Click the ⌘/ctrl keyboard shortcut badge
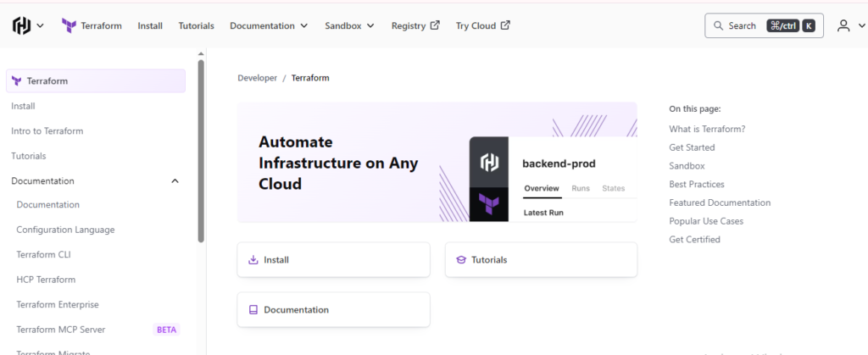This screenshot has width=868, height=355. tap(782, 25)
